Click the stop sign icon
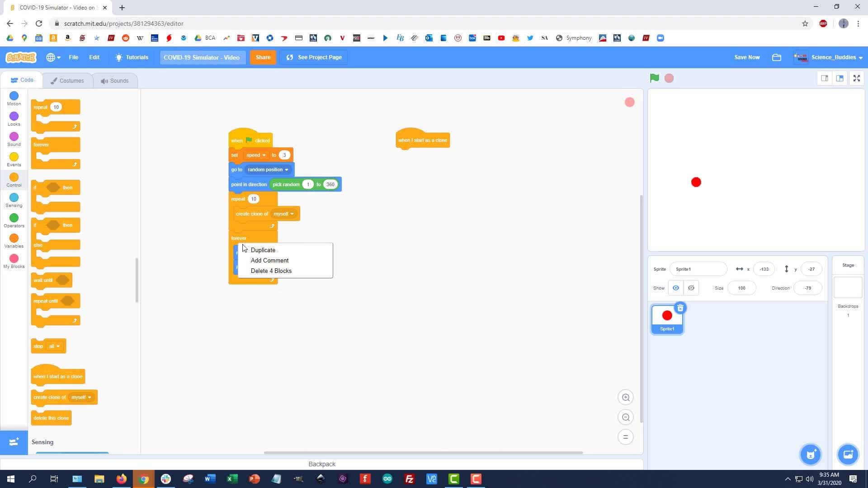The image size is (868, 488). [669, 78]
